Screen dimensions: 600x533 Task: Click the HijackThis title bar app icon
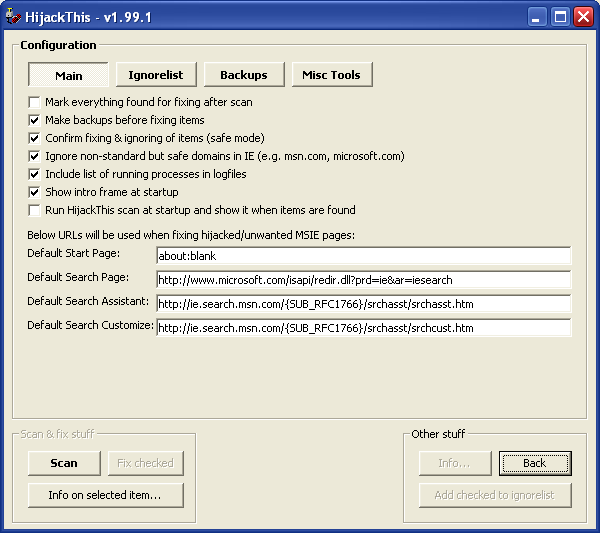coord(13,17)
